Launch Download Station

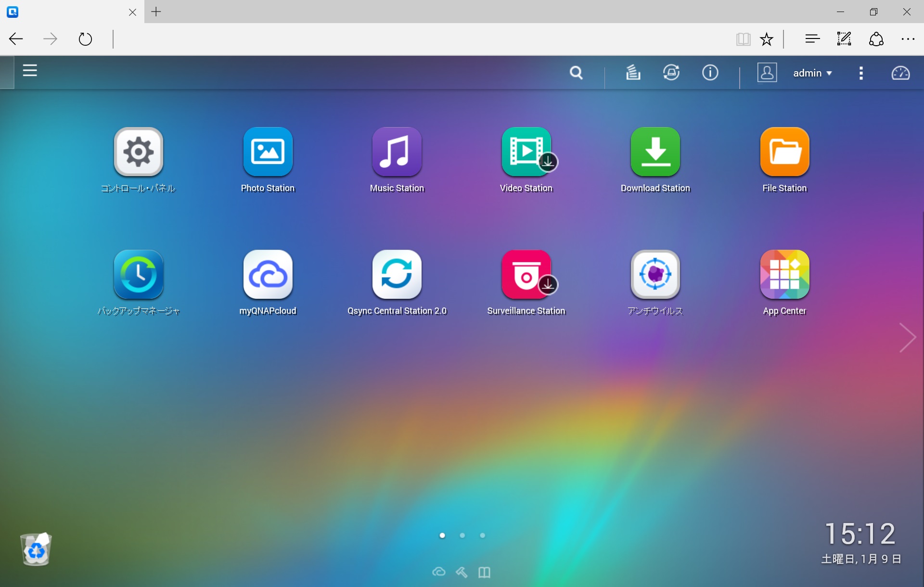coord(655,152)
